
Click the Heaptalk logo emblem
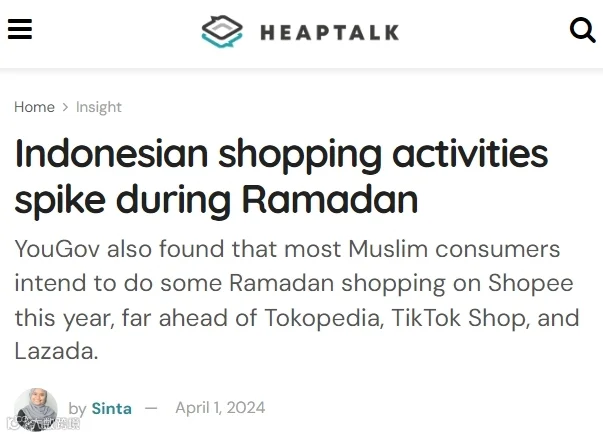[222, 32]
